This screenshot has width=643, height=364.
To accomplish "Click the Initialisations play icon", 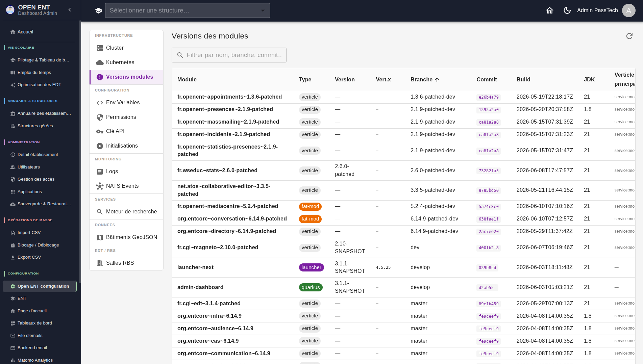I will pyautogui.click(x=100, y=146).
